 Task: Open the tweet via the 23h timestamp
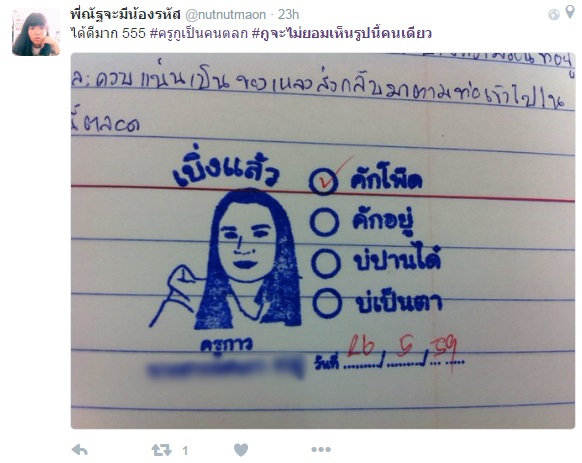pyautogui.click(x=288, y=14)
